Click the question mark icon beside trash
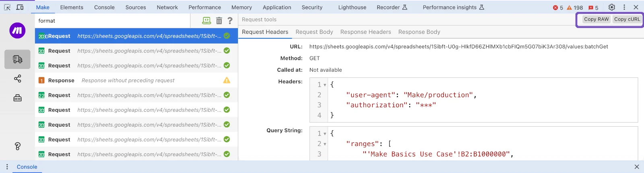The width and height of the screenshot is (644, 173). (230, 21)
